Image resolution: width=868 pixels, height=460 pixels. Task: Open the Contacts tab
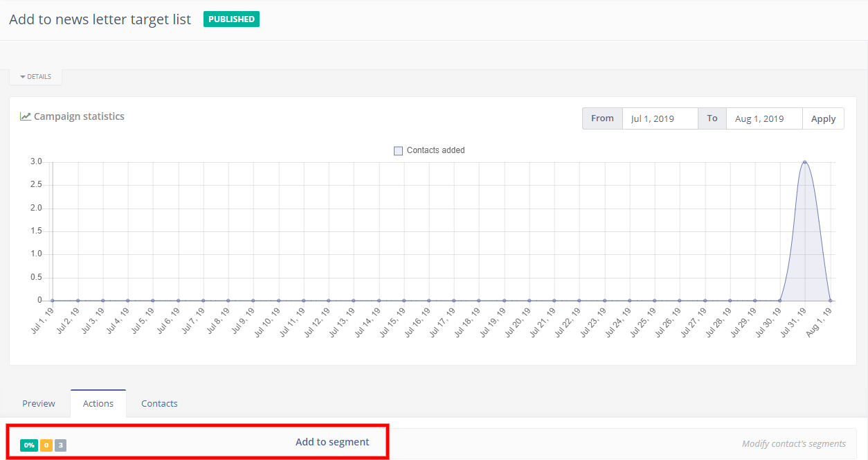(x=159, y=403)
